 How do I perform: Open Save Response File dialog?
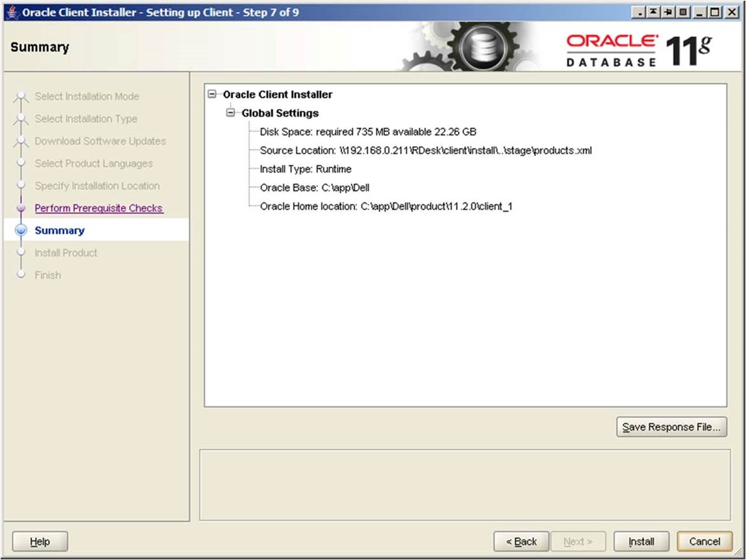[x=671, y=427]
